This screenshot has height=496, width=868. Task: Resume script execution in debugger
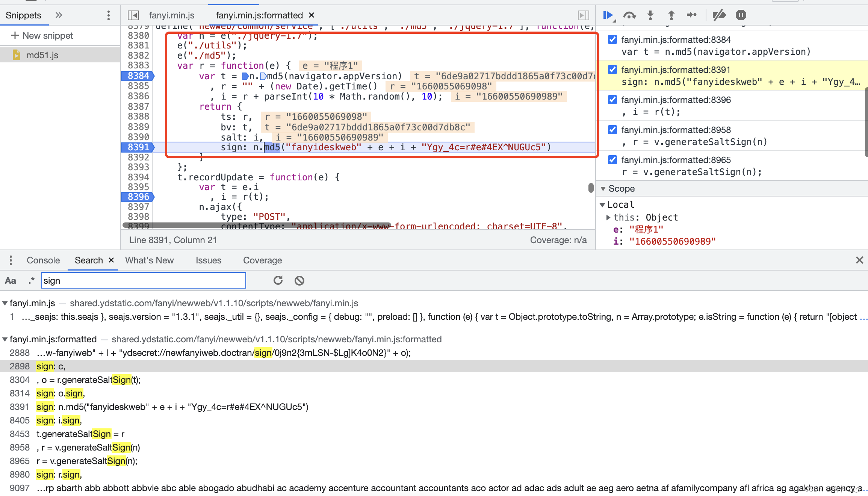coord(608,15)
